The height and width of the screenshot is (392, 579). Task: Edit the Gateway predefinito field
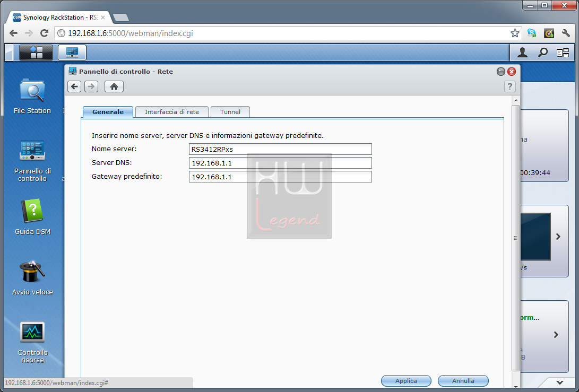pos(280,177)
